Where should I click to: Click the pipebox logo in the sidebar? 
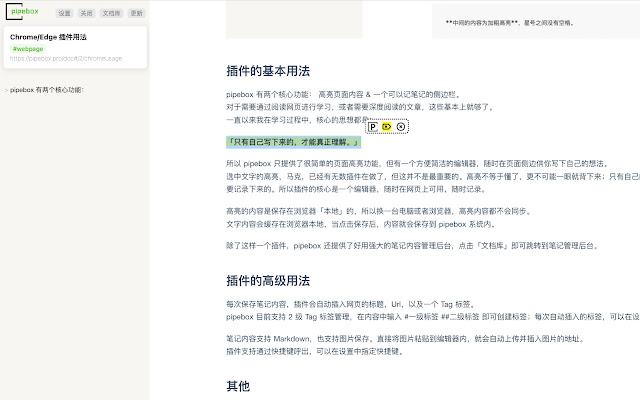click(22, 11)
